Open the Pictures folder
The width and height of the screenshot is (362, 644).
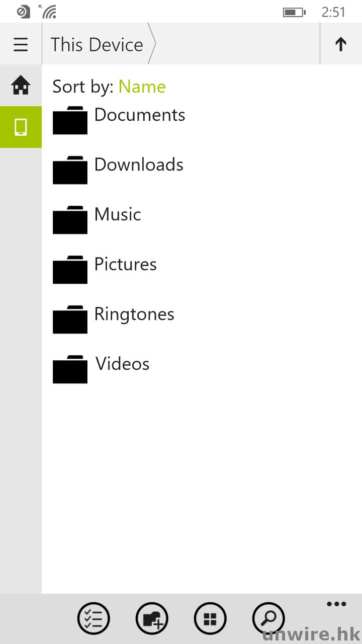(126, 265)
